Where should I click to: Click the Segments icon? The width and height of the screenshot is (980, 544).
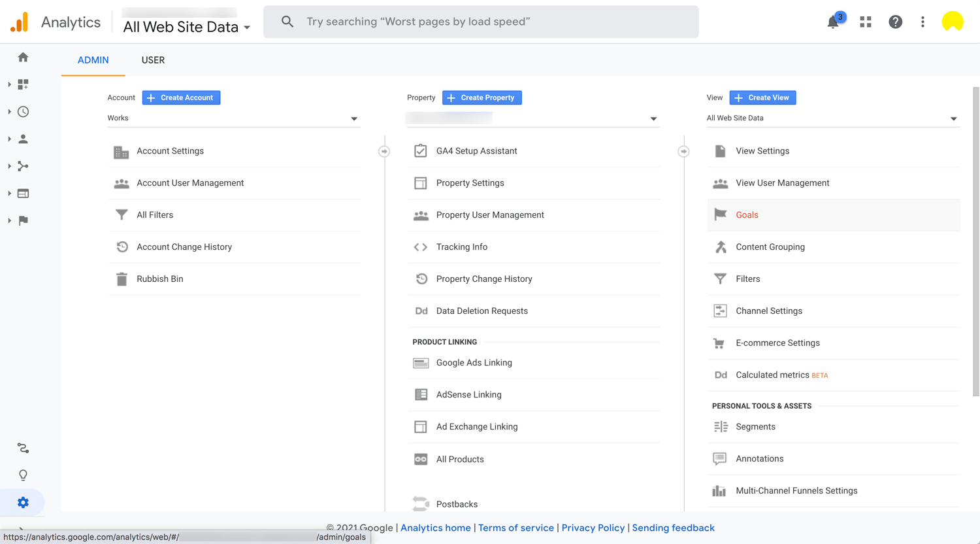click(720, 427)
